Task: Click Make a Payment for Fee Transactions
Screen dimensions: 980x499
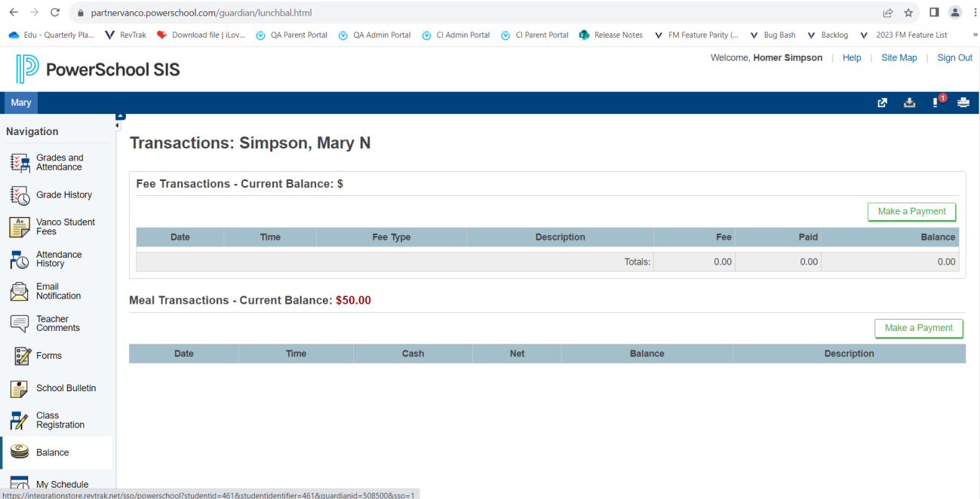Action: 911,212
